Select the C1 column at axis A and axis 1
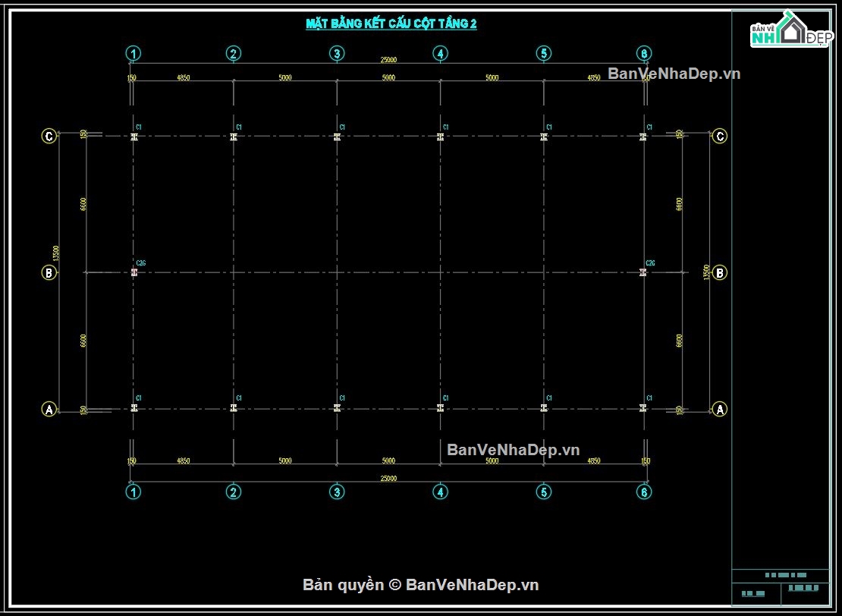 pyautogui.click(x=134, y=408)
